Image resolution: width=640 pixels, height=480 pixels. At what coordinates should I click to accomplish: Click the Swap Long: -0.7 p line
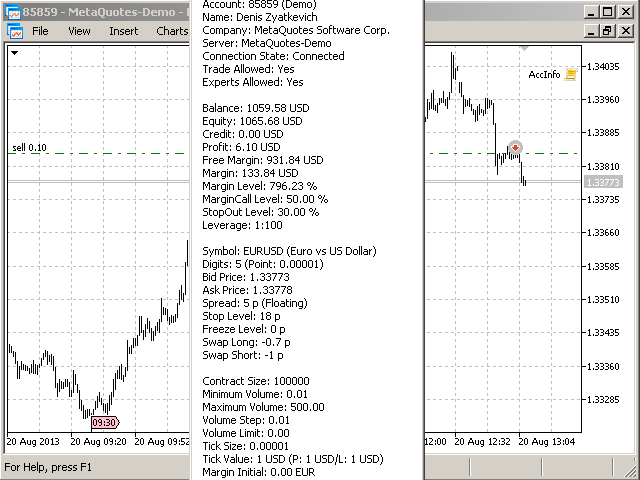tap(247, 342)
